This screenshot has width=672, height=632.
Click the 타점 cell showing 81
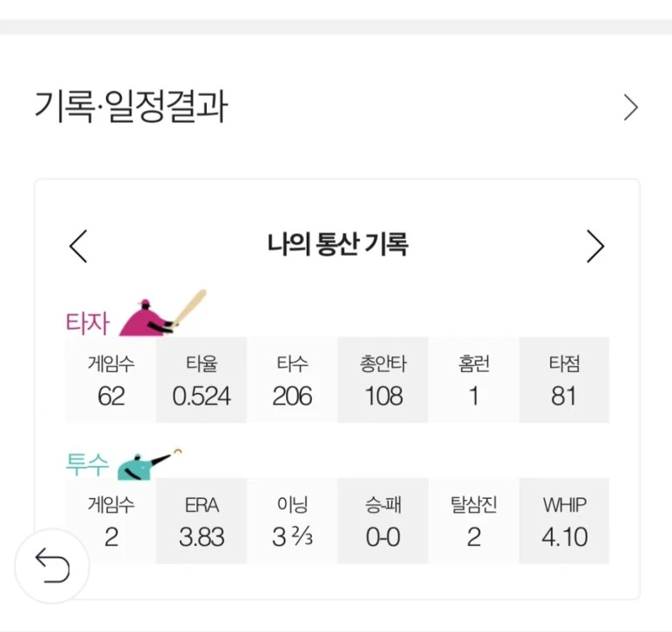[564, 380]
